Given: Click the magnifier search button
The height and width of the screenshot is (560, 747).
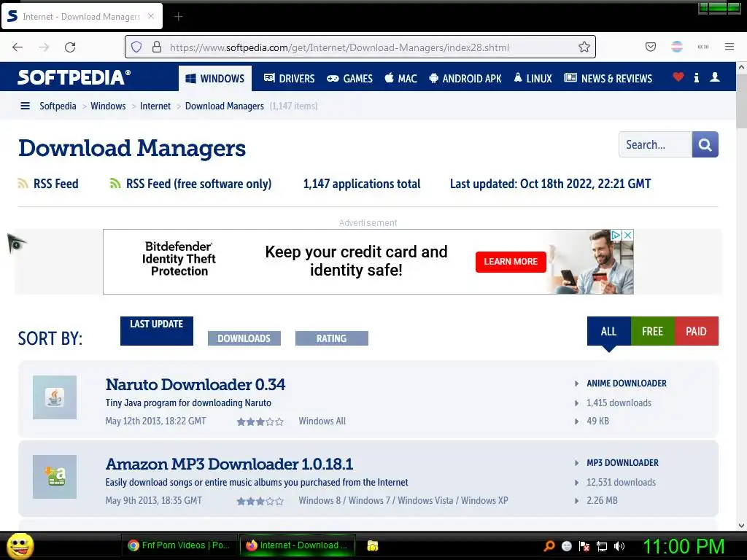Looking at the screenshot, I should (705, 144).
